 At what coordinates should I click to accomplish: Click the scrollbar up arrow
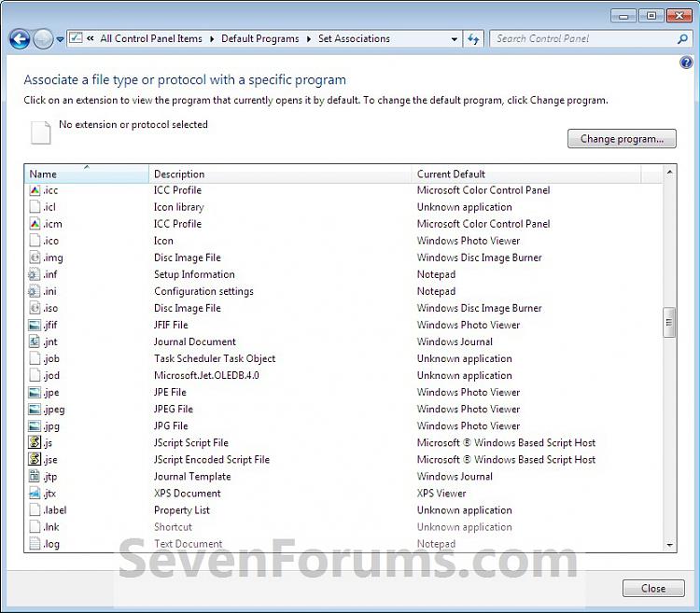coord(669,173)
